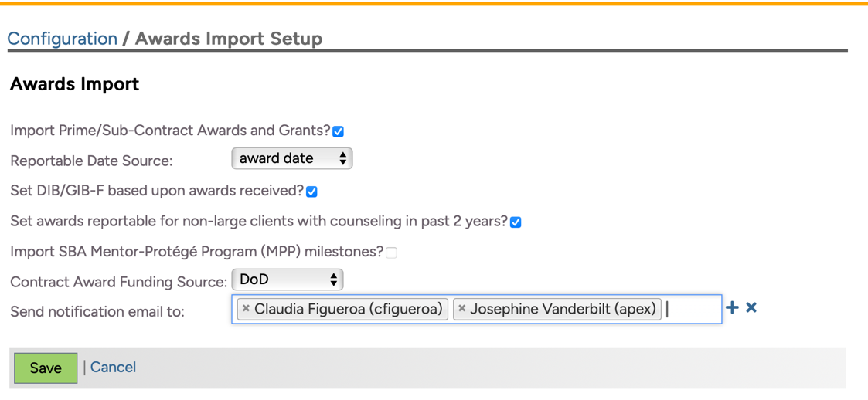
Task: Remove Claudia Figueroa from notification recipients
Action: click(x=246, y=309)
